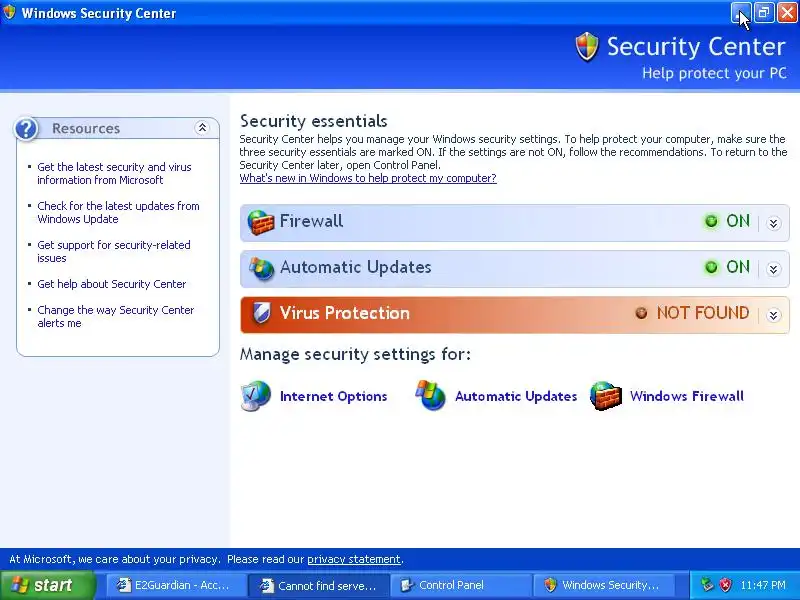800x600 pixels.
Task: Expand the Virus Protection section chevron
Action: (773, 315)
